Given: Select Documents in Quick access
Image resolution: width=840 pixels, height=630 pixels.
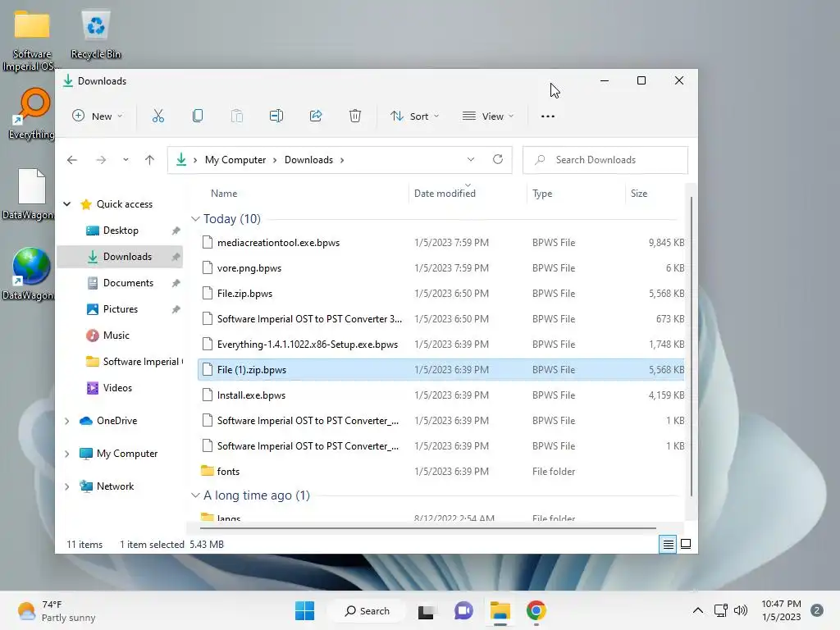Looking at the screenshot, I should [121, 283].
